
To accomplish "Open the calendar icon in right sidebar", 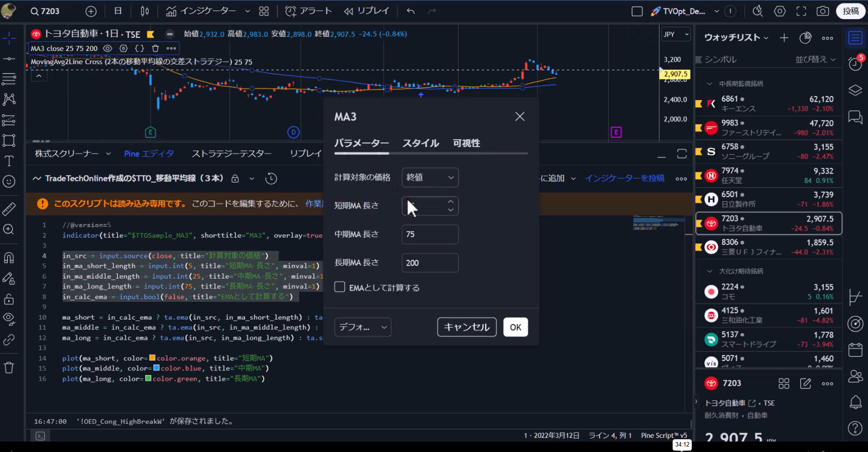I will tap(855, 350).
